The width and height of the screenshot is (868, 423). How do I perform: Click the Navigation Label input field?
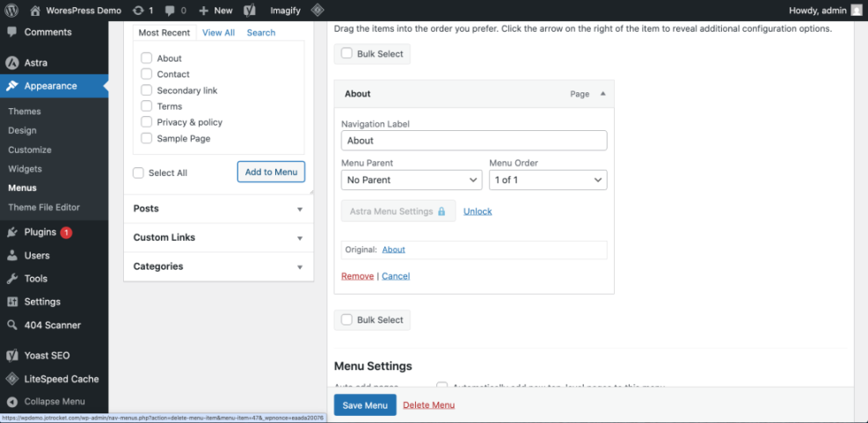pos(474,141)
